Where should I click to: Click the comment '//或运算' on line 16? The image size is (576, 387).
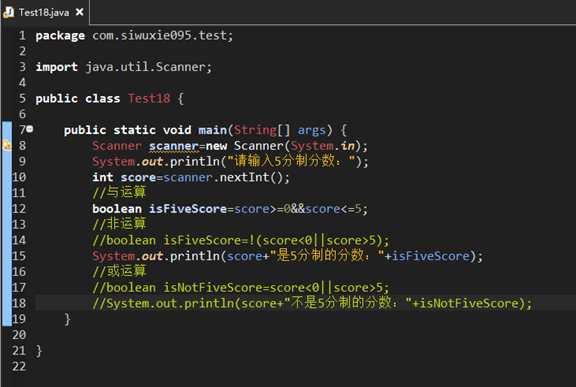tap(119, 271)
